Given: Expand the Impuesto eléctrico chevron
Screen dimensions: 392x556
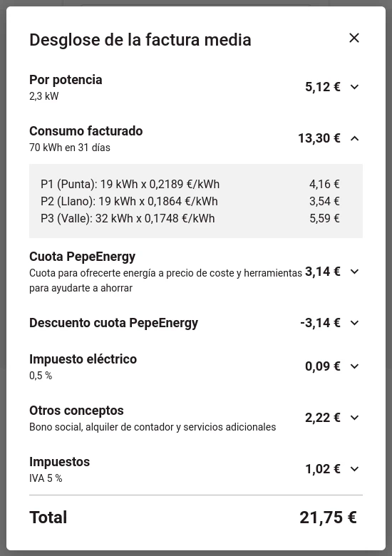Looking at the screenshot, I should pos(354,366).
